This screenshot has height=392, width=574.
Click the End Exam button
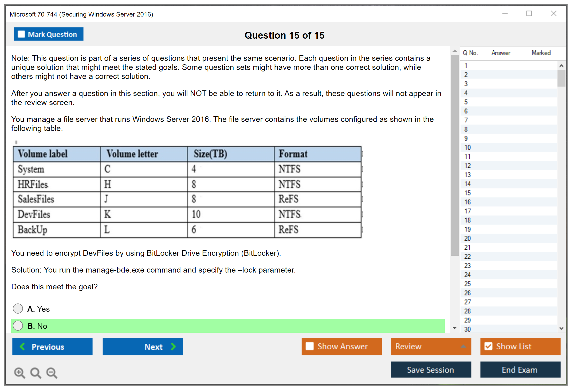point(520,370)
